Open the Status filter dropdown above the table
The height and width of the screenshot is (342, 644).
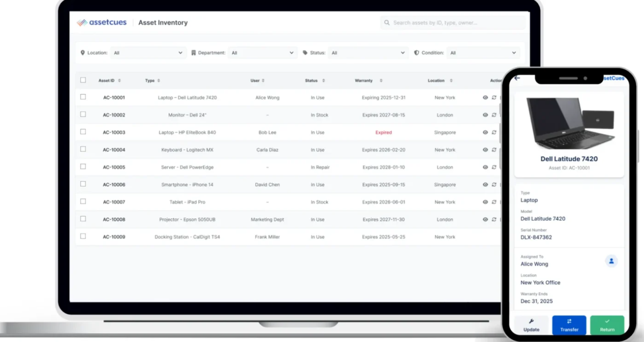368,53
